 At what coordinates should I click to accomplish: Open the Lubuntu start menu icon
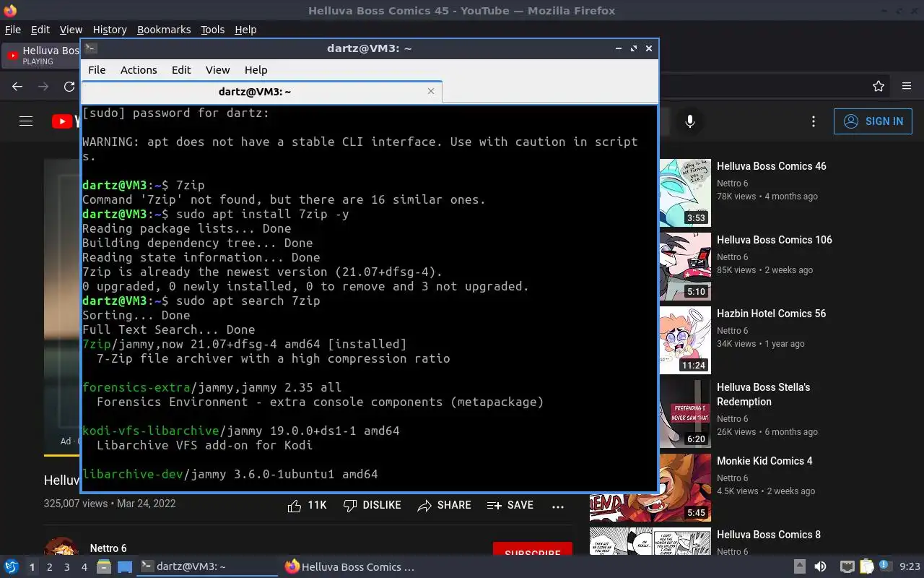(x=11, y=566)
